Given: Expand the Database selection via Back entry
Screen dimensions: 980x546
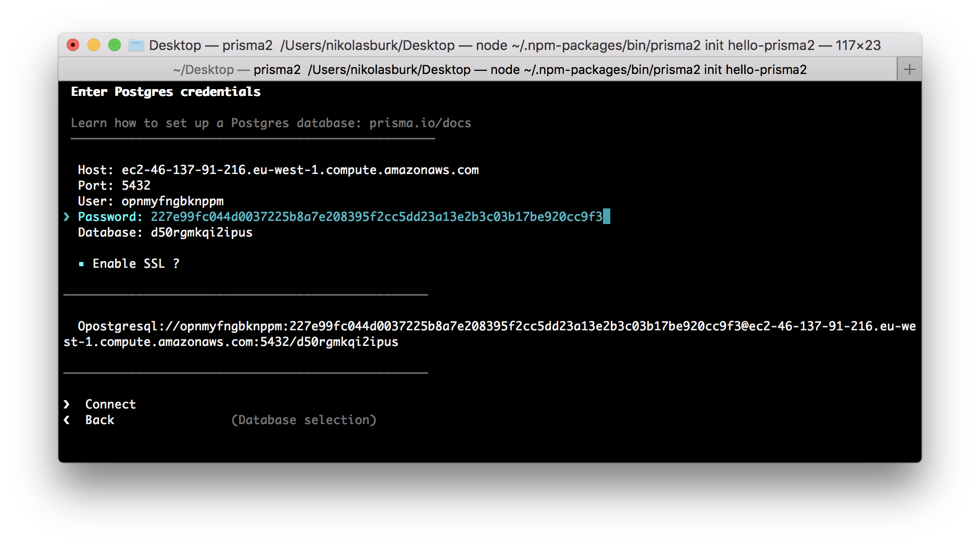Looking at the screenshot, I should [x=304, y=420].
